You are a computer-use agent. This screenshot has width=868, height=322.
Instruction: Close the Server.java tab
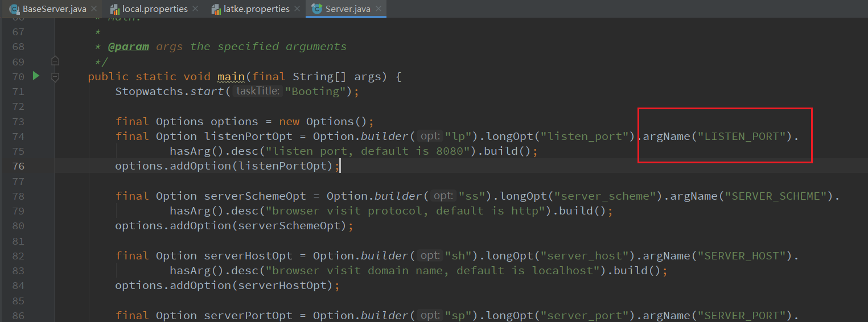[377, 9]
